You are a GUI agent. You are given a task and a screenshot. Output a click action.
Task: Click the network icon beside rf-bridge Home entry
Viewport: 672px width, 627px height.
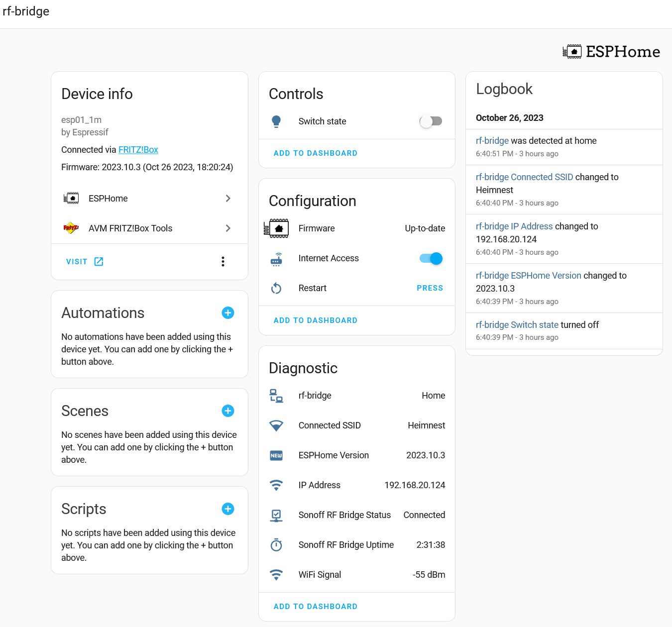(276, 396)
